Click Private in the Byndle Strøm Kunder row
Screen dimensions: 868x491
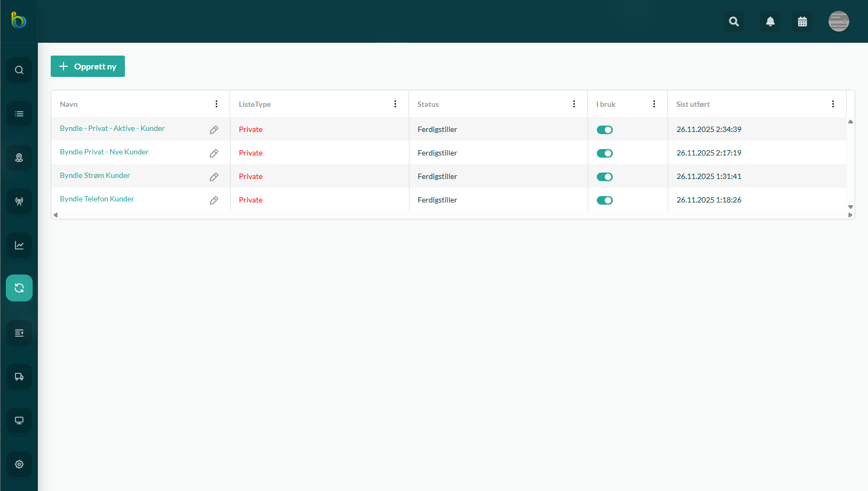tap(251, 176)
